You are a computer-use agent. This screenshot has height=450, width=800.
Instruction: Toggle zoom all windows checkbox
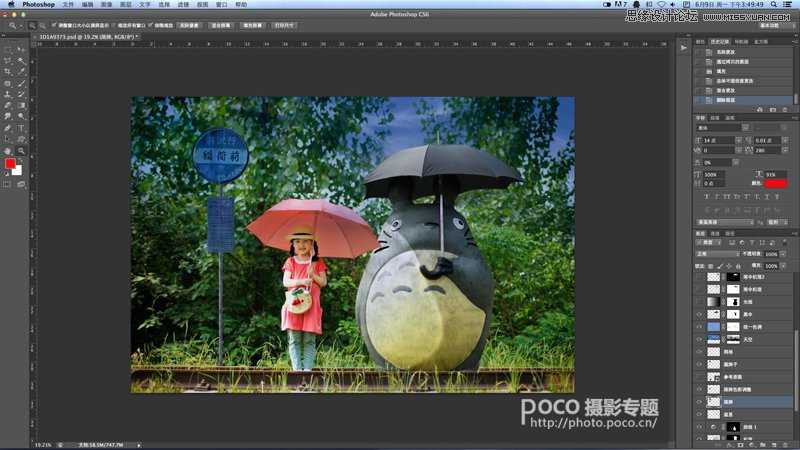(x=114, y=25)
